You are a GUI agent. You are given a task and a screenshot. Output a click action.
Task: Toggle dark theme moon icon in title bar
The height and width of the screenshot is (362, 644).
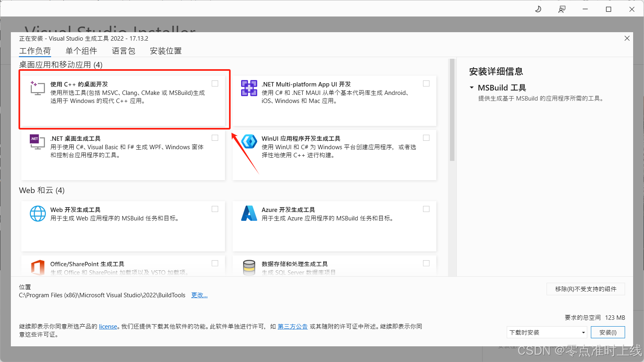tap(538, 9)
